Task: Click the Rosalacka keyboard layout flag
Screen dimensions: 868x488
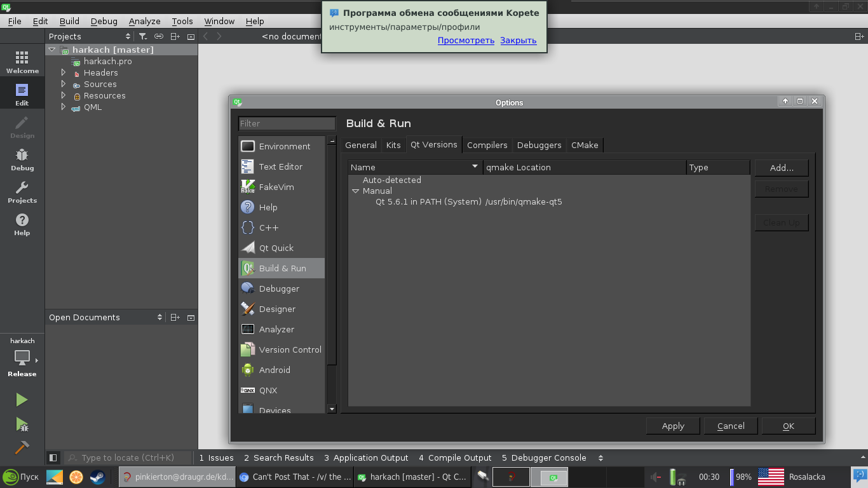Action: pyautogui.click(x=771, y=477)
